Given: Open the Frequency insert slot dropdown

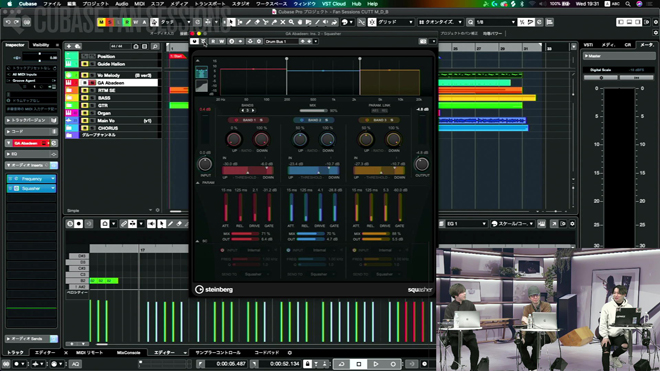Looking at the screenshot, I should click(53, 179).
